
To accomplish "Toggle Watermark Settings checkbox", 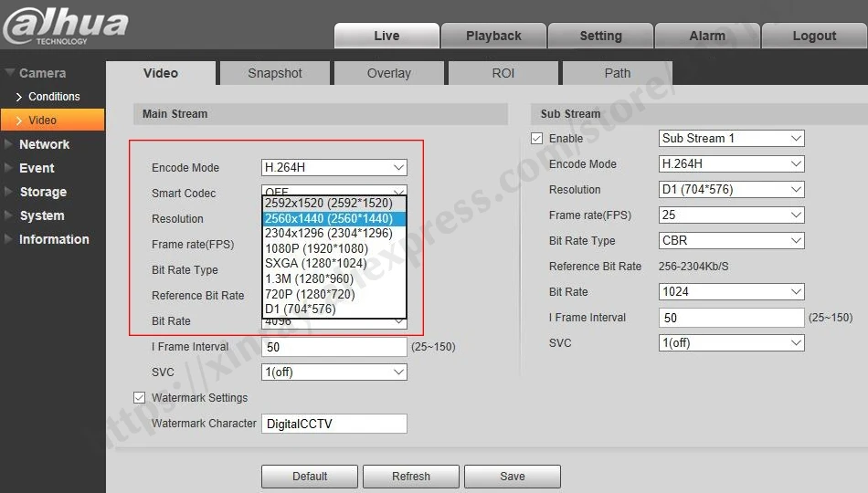I will (140, 398).
